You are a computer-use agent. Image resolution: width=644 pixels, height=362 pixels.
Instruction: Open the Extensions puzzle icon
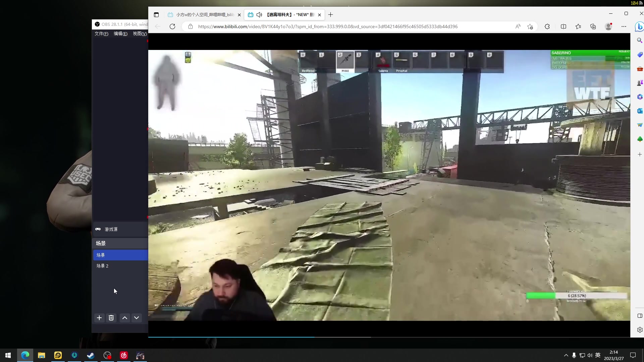pos(547,26)
